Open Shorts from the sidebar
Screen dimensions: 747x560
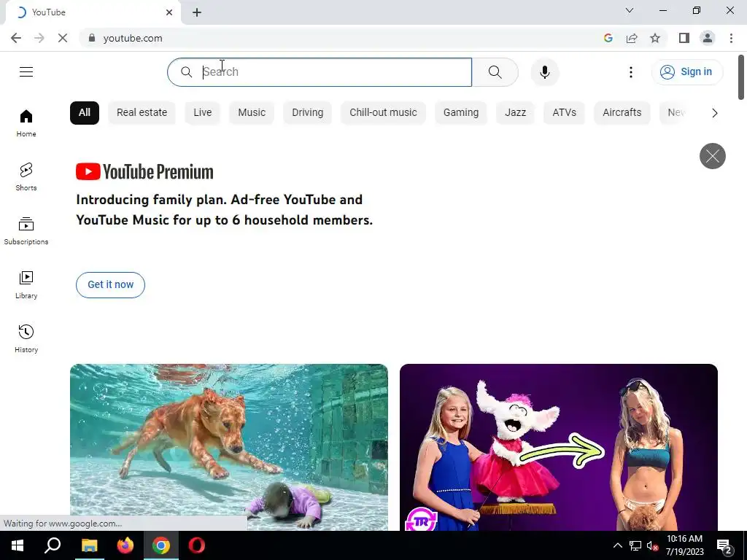pos(26,177)
